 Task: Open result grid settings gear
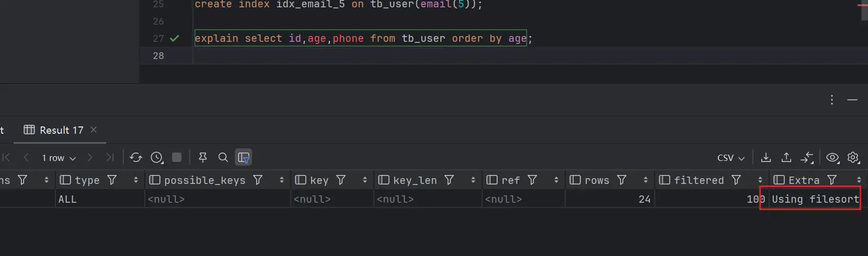click(853, 157)
